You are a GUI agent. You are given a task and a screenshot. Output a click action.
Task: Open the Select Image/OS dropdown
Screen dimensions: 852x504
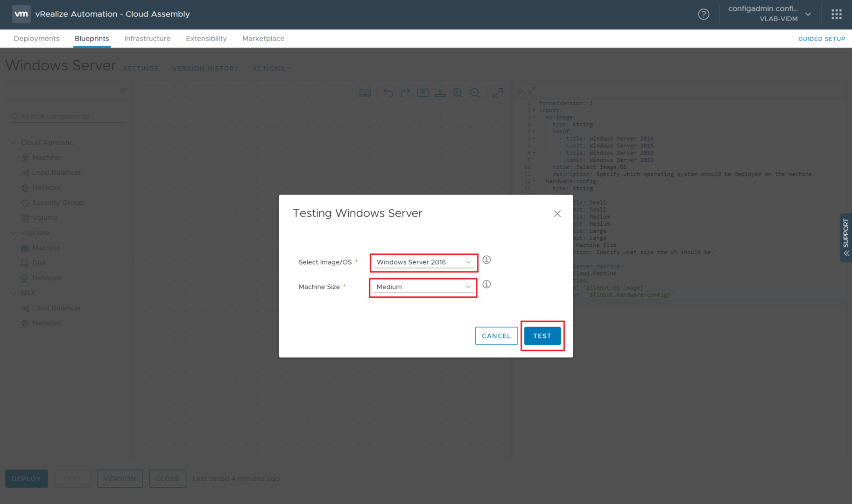pyautogui.click(x=423, y=262)
